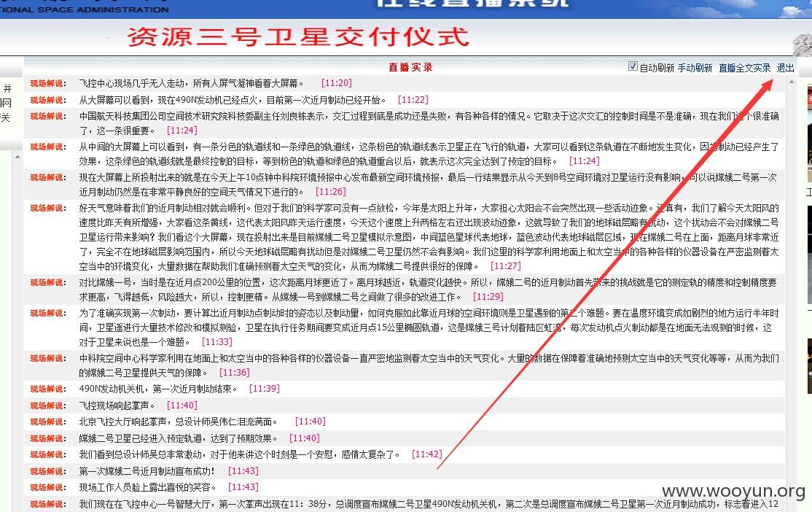Select the [11:39] timestamp

pyautogui.click(x=265, y=389)
